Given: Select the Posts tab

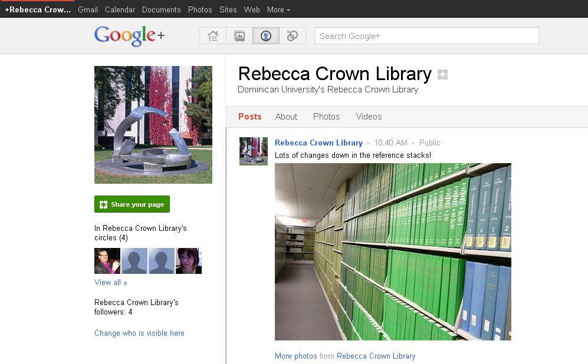Looking at the screenshot, I should pos(249,117).
